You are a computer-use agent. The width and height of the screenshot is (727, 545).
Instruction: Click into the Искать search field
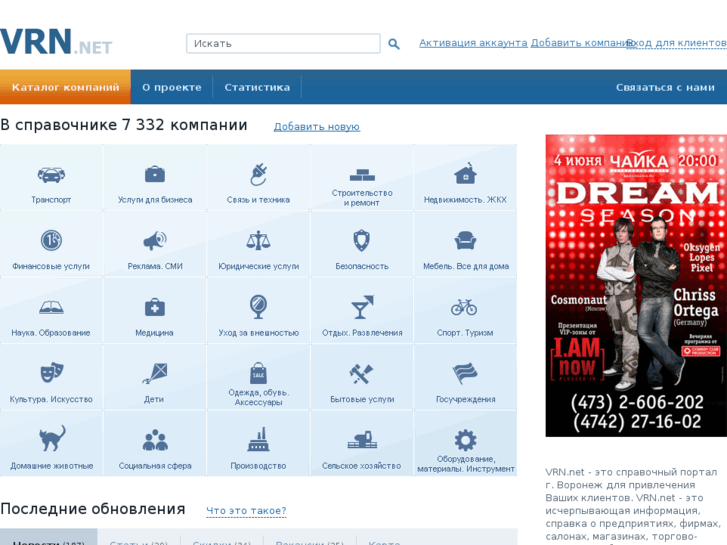click(x=283, y=44)
